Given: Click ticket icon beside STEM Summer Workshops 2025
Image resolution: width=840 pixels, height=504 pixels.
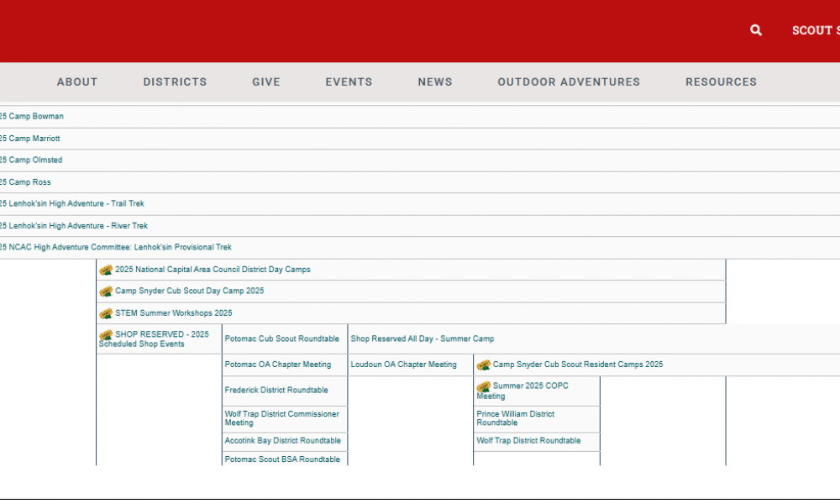Looking at the screenshot, I should click(106, 313).
